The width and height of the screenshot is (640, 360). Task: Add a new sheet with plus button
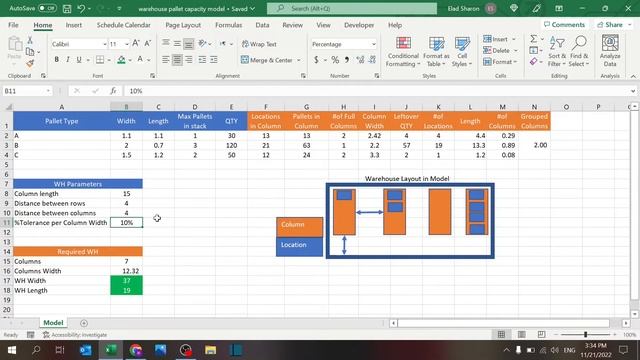(84, 323)
